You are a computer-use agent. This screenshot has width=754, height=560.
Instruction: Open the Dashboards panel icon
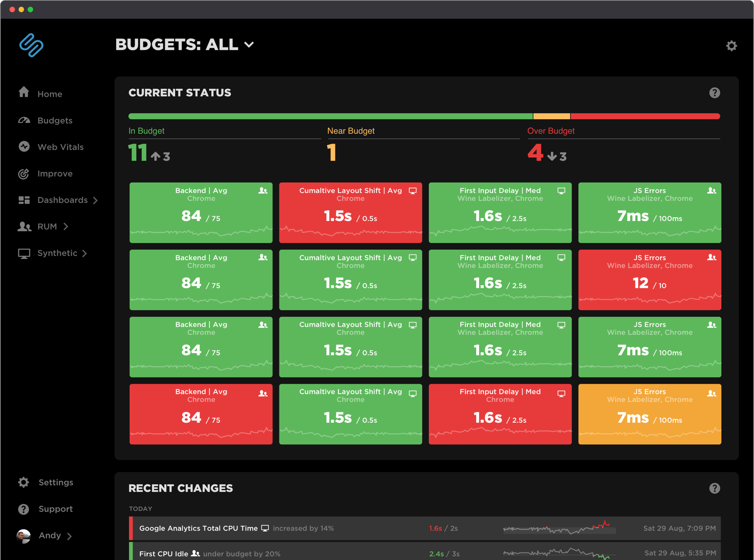[24, 200]
